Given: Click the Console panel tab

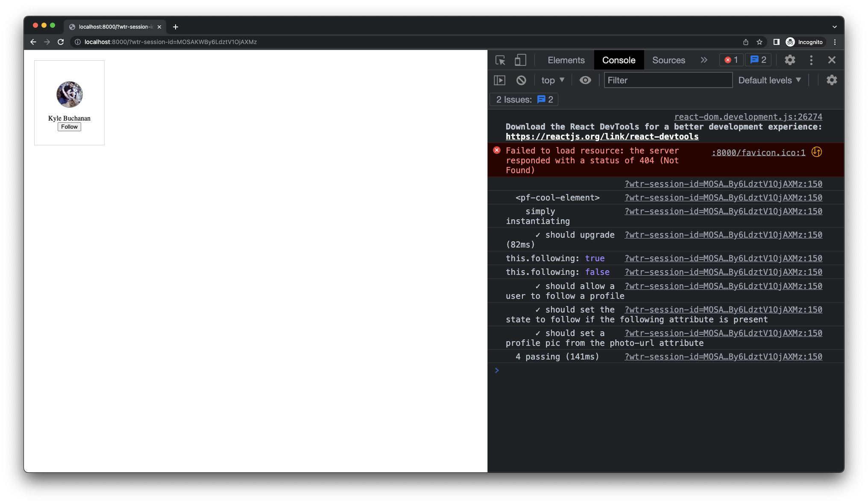Looking at the screenshot, I should pos(619,60).
